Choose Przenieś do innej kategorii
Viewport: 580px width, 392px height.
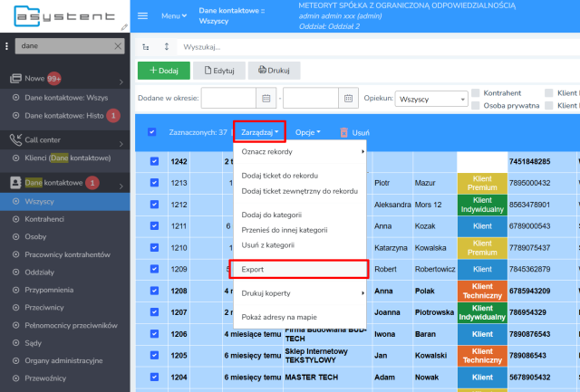click(x=285, y=230)
